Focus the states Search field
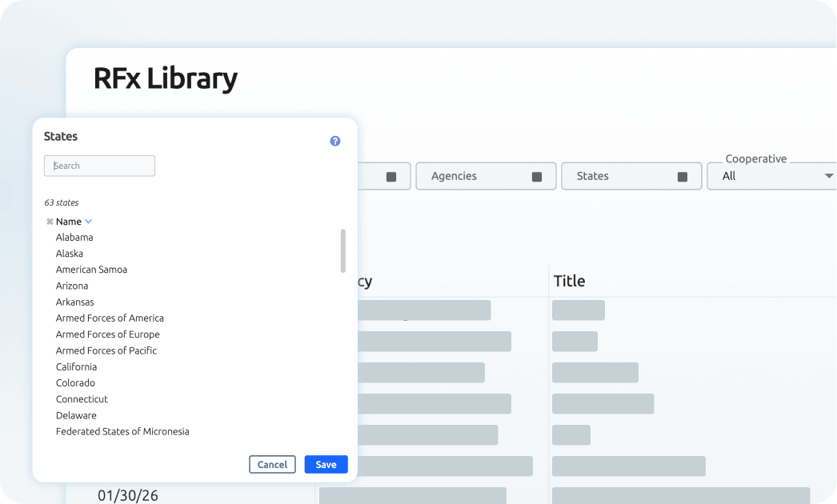This screenshot has height=504, width=837. [99, 166]
